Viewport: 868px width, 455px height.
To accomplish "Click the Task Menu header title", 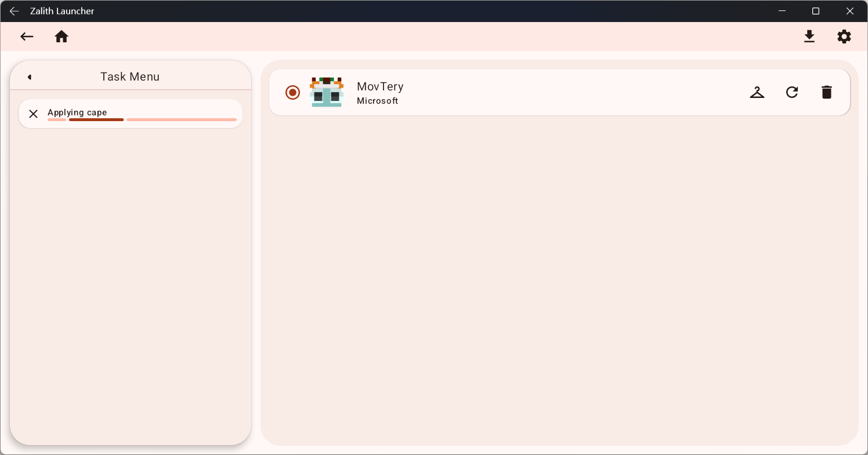I will click(130, 77).
